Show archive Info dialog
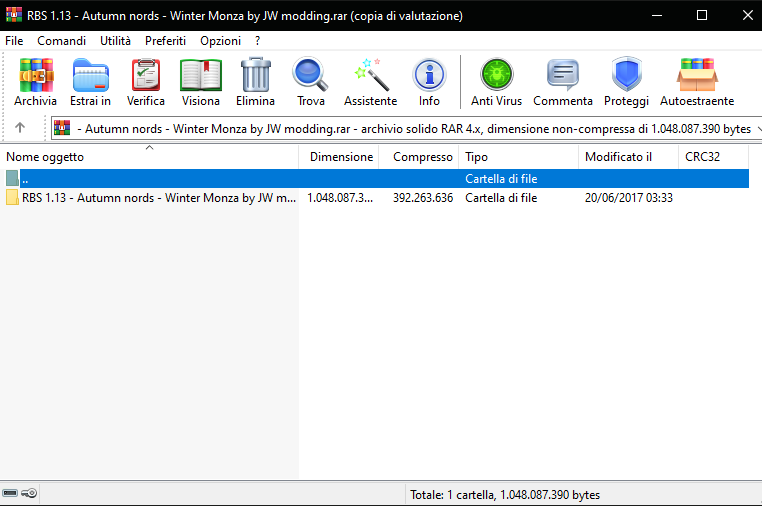Screen dimensions: 762x506 [x=429, y=82]
